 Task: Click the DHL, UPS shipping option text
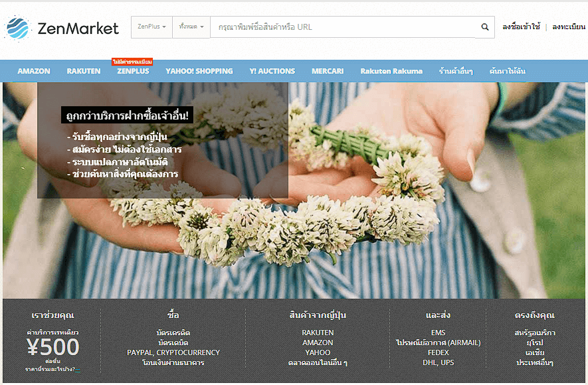click(x=438, y=362)
